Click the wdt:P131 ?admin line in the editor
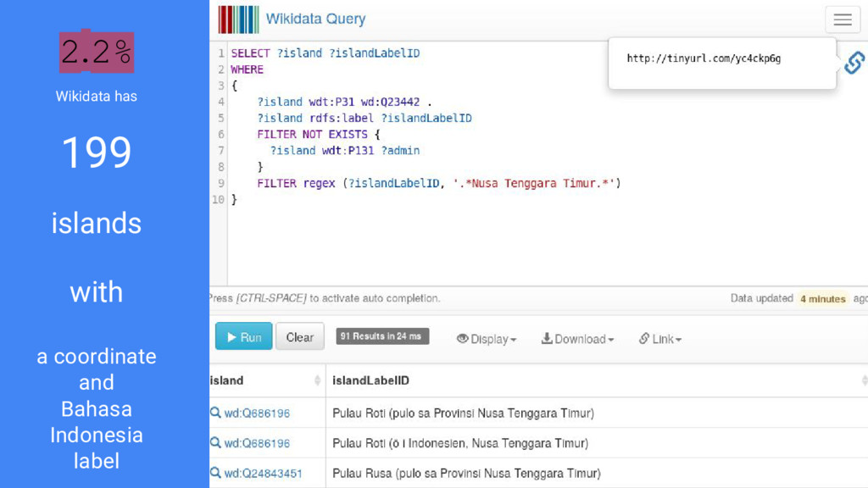Image resolution: width=868 pixels, height=488 pixels. [344, 151]
